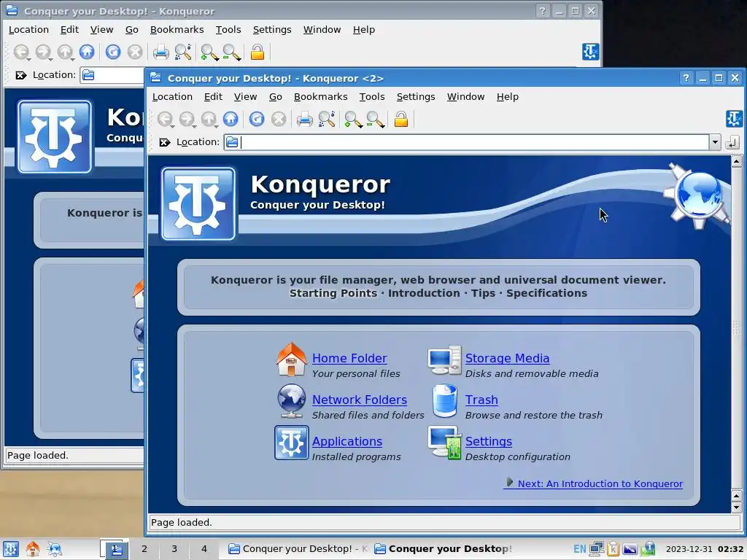Viewport: 747px width, 560px height.
Task: Click the Tips link in header box
Action: [483, 293]
